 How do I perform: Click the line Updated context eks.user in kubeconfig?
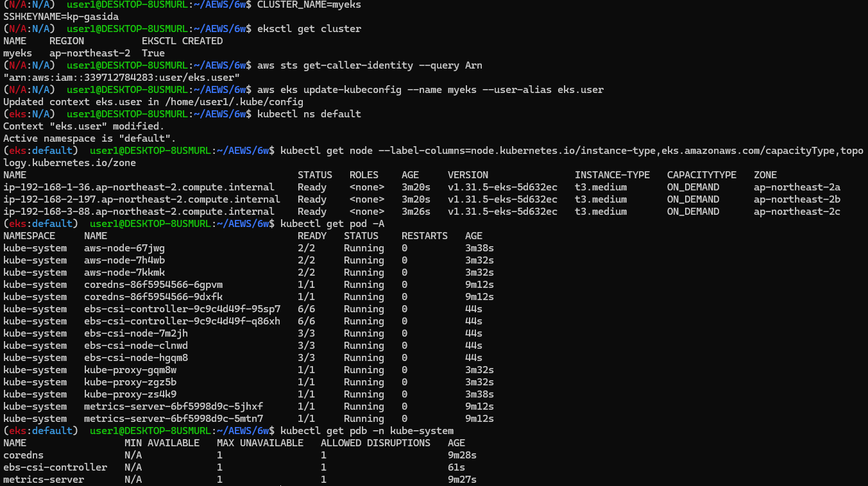click(x=153, y=102)
